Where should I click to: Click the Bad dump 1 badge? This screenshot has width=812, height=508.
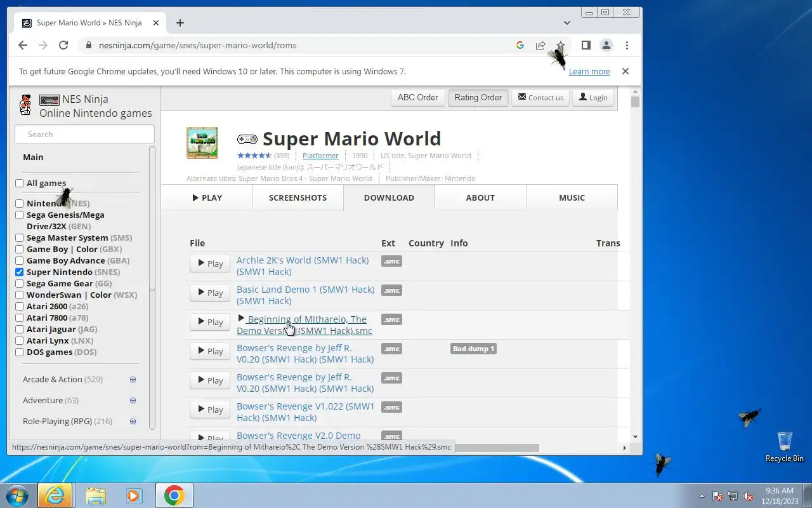473,349
